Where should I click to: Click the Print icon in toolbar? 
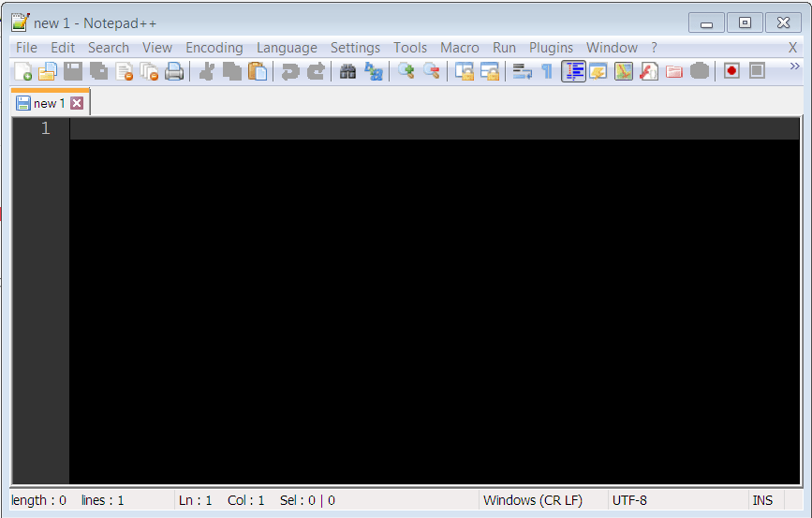pos(174,71)
